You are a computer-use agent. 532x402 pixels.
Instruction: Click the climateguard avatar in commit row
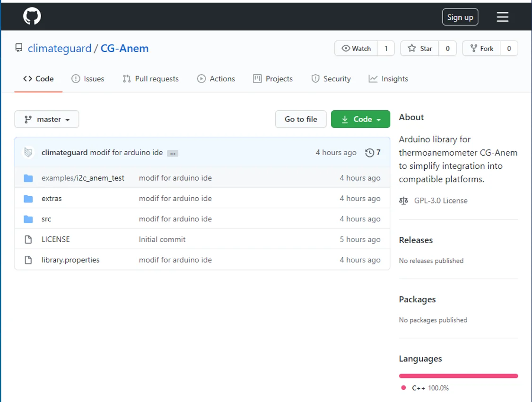(28, 153)
